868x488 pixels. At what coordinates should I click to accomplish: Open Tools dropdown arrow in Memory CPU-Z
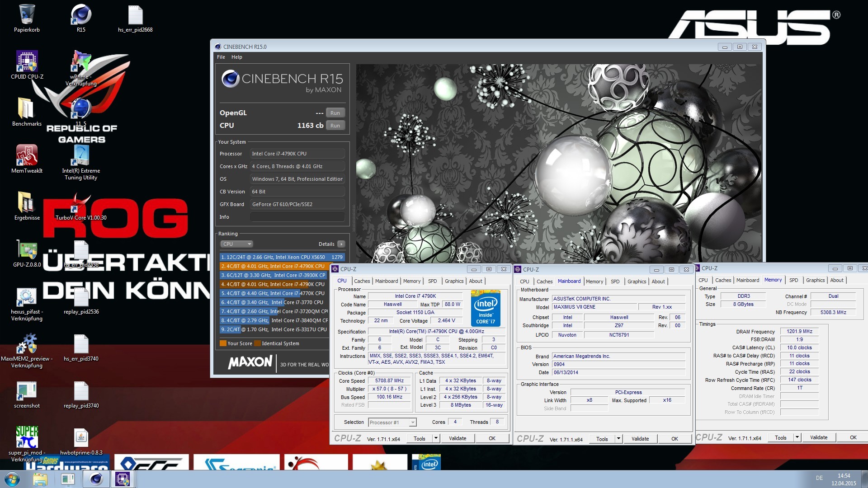pos(797,437)
